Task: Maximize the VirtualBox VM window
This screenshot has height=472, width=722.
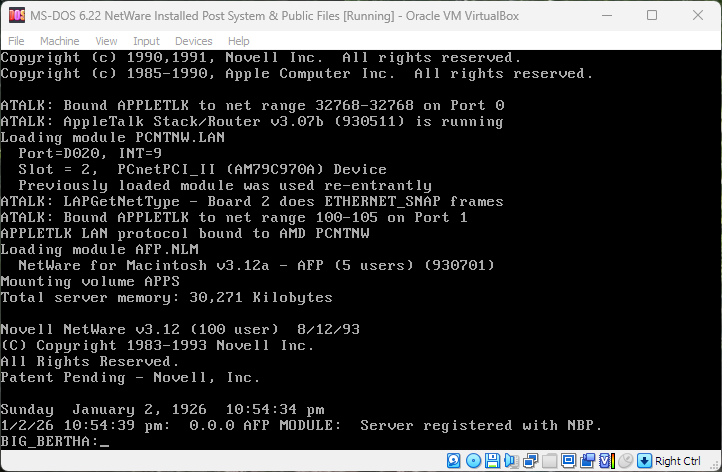Action: coord(652,16)
